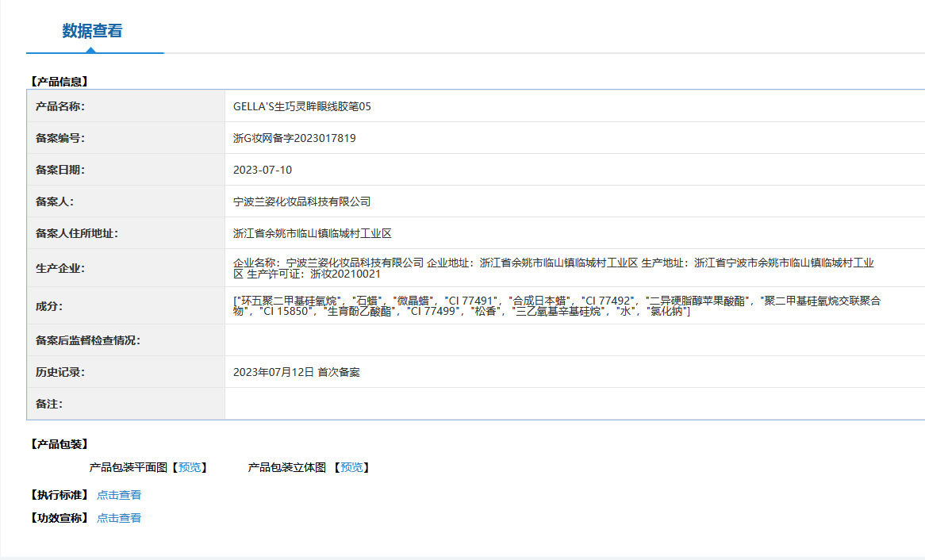Select product name GELLA'S生巧灵眸眼线胶笔05
925x560 pixels.
[302, 106]
